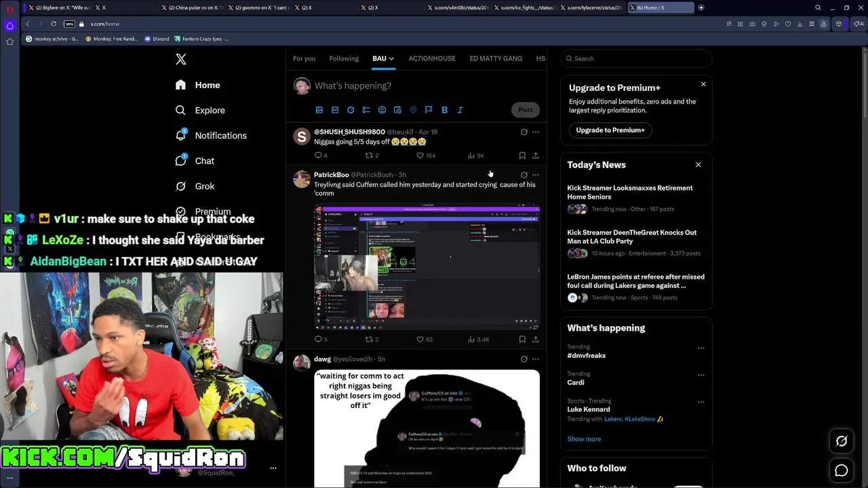Screen dimensions: 868x488
Task: Open PatrickBoo's post screenshot image
Action: coord(427,266)
